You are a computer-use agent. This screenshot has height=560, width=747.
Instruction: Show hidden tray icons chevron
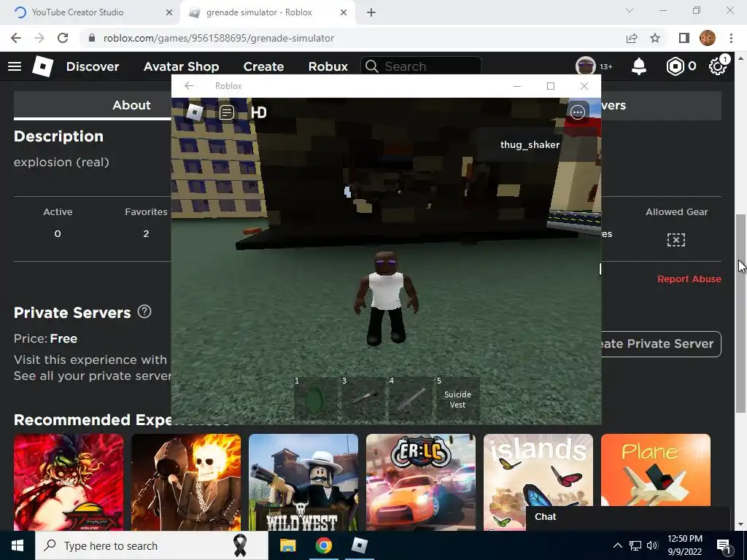tap(617, 545)
